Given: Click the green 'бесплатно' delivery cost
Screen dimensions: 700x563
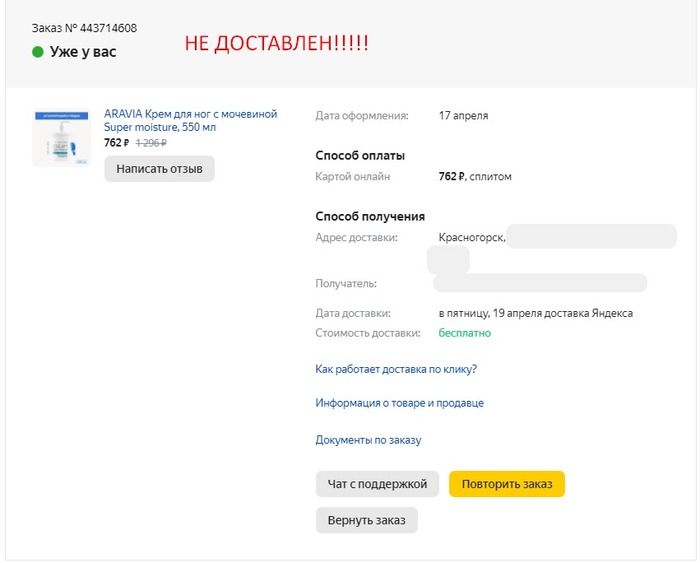Looking at the screenshot, I should click(x=465, y=333).
